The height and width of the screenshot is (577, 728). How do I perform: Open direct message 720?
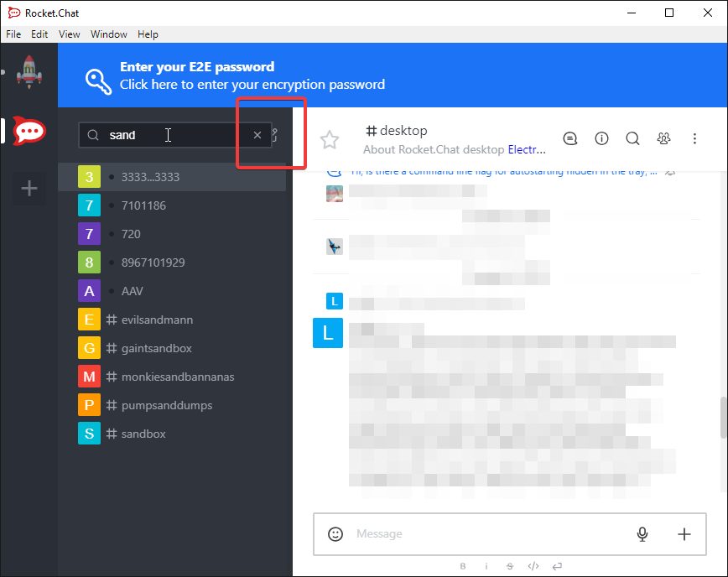click(172, 234)
